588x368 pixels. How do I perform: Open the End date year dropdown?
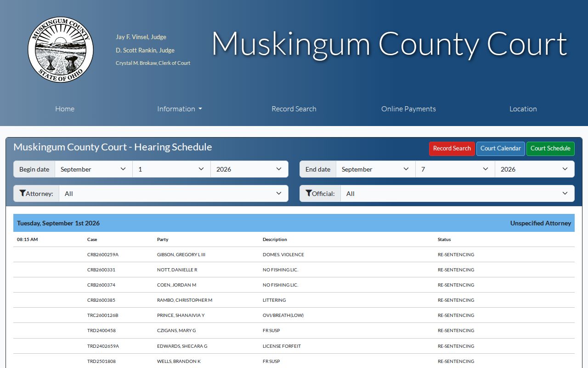[x=535, y=169]
